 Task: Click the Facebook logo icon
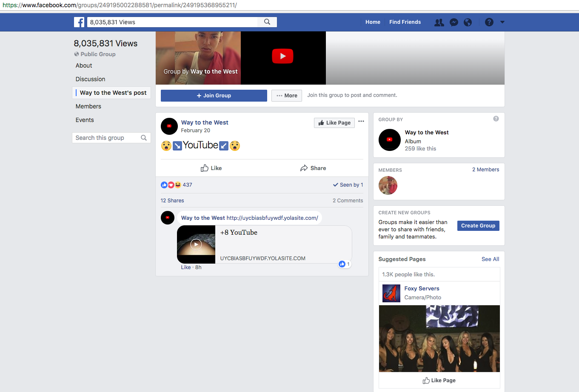click(79, 22)
